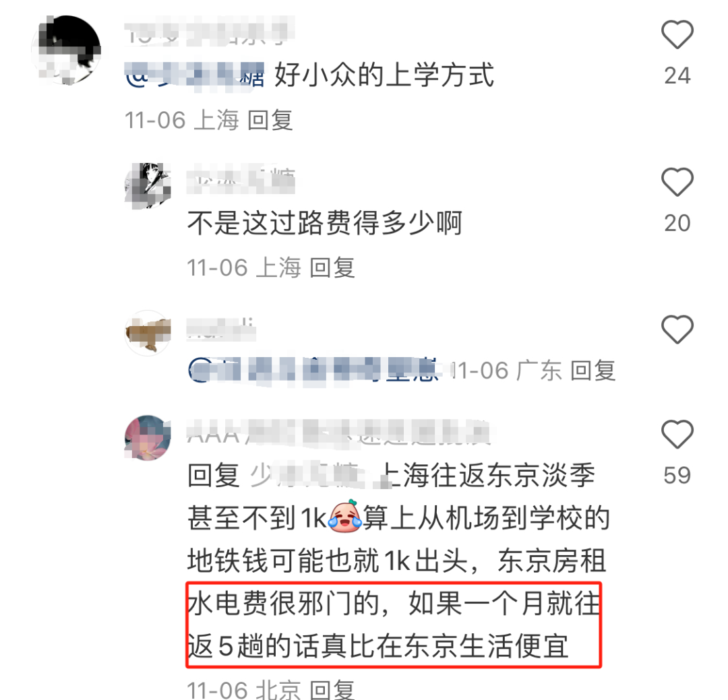Reply to the 不是这过路费得多少啊 comment
Viewport: 728px width, 700px height.
[x=332, y=268]
